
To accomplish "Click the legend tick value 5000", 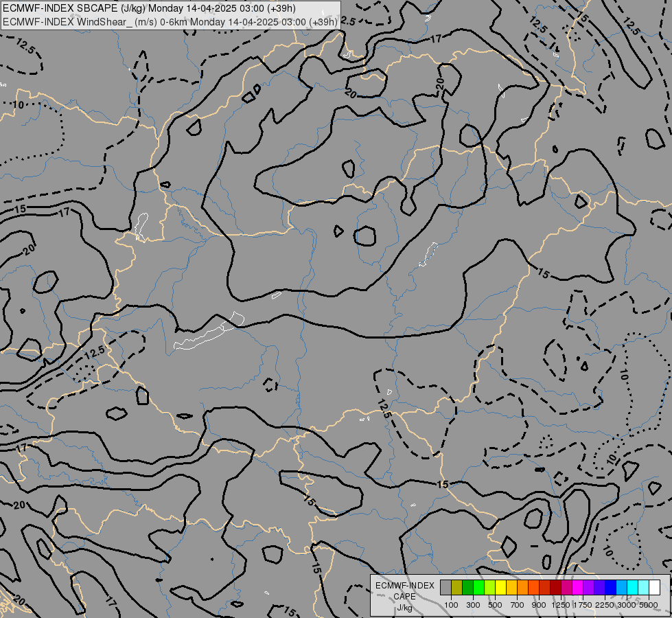I will 649,605.
